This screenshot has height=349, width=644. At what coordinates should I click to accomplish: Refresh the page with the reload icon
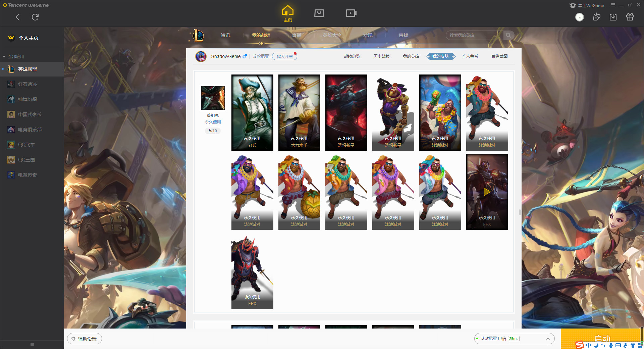point(35,17)
